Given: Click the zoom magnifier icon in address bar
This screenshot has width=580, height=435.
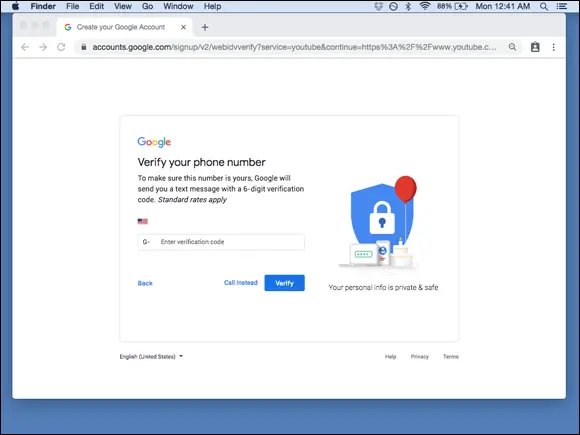Looking at the screenshot, I should (x=512, y=47).
